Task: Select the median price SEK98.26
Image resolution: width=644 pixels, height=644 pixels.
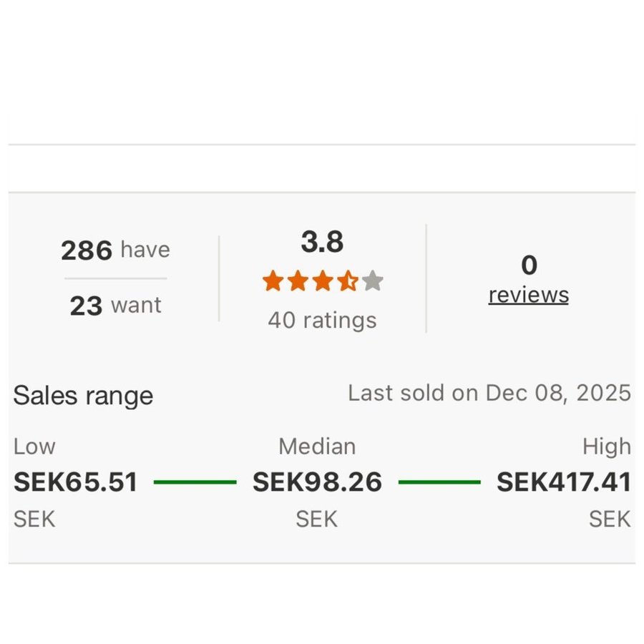Action: (x=317, y=482)
